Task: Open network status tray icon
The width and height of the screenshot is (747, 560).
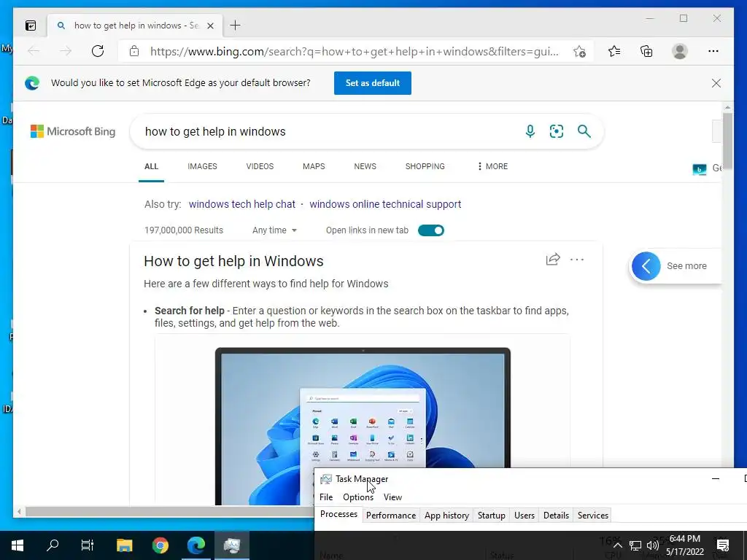Action: (x=635, y=545)
